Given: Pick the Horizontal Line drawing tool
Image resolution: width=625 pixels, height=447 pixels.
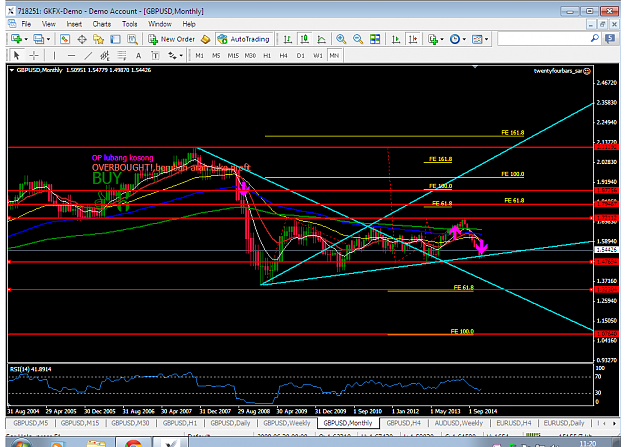Looking at the screenshot, I should tap(71, 55).
